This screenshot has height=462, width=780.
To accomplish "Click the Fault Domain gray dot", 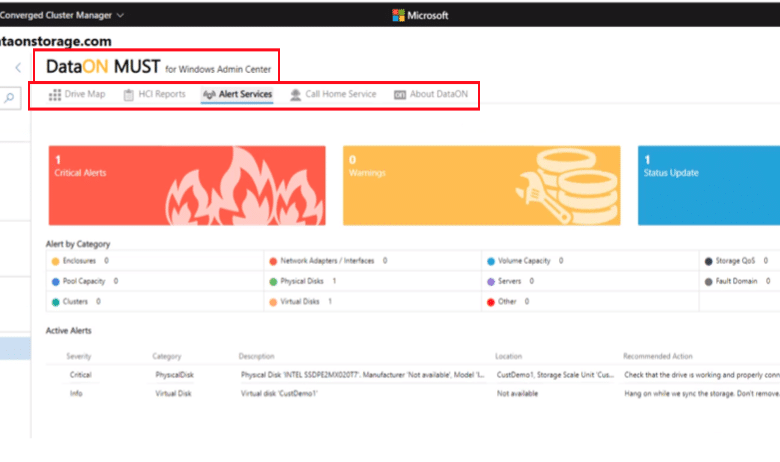I will pyautogui.click(x=708, y=281).
